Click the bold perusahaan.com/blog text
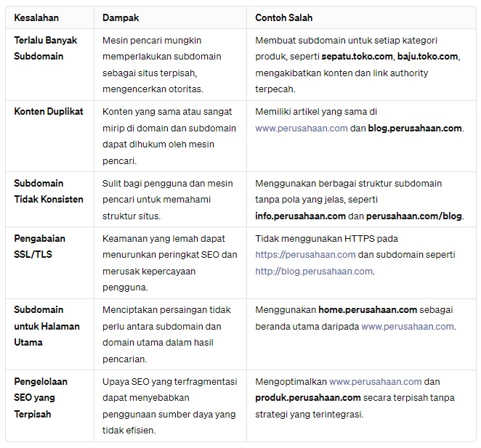This screenshot has width=481, height=448. (x=414, y=216)
